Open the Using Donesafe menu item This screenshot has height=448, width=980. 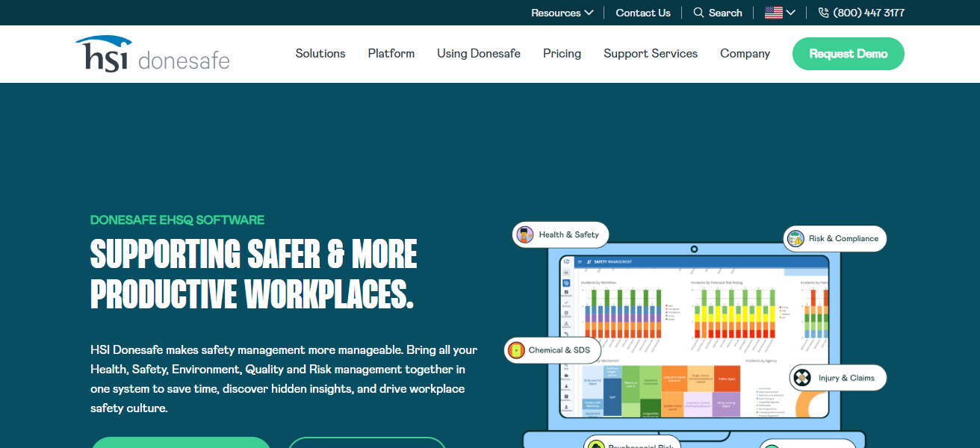[478, 54]
